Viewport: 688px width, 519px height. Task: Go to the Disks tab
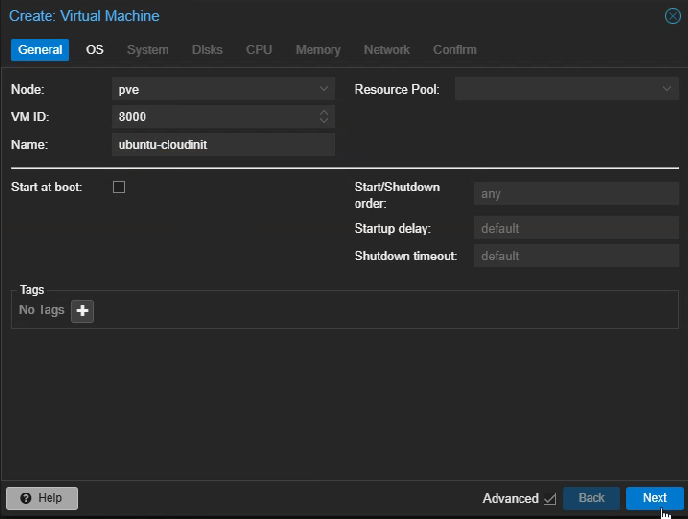(207, 50)
